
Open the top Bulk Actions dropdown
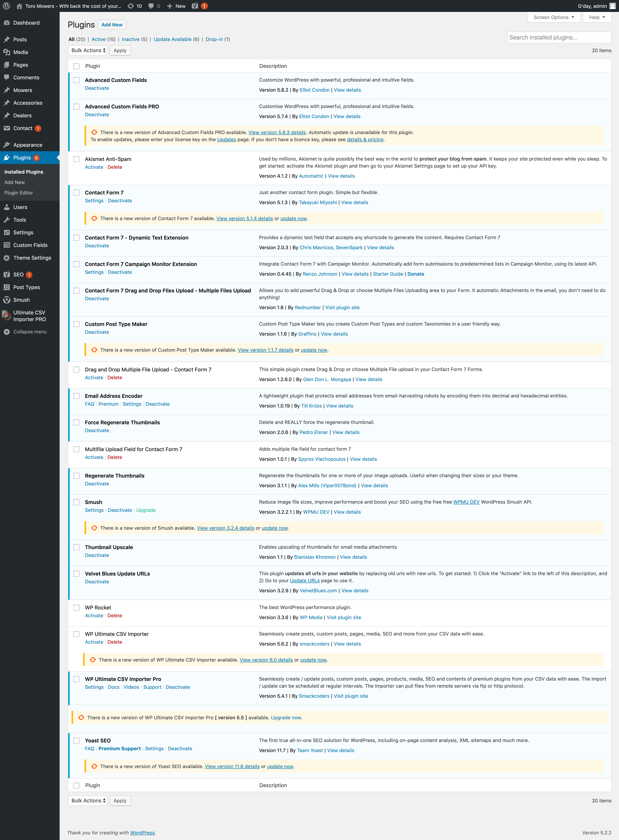click(88, 50)
